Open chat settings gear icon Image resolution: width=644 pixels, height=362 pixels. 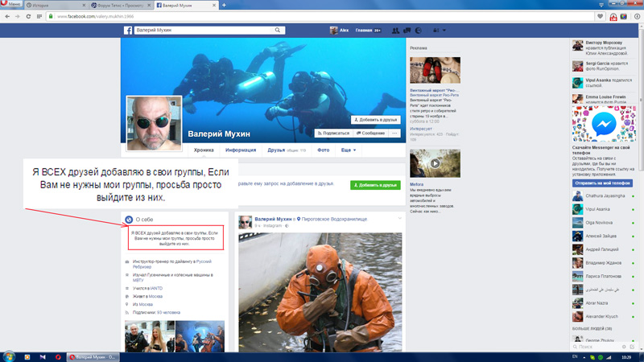[x=624, y=348]
